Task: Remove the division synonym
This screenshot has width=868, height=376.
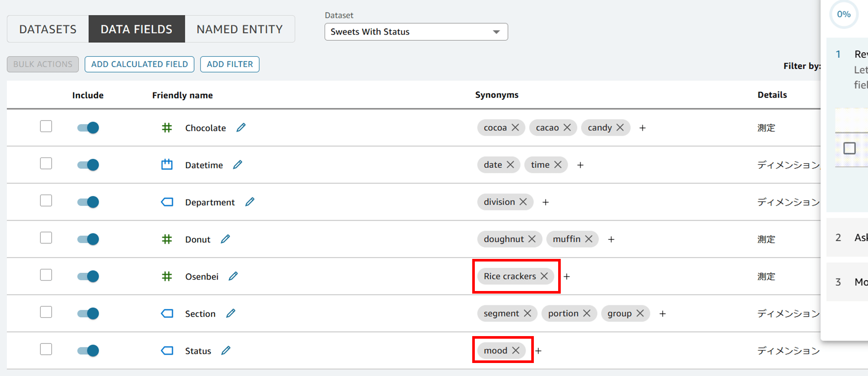Action: click(x=523, y=202)
